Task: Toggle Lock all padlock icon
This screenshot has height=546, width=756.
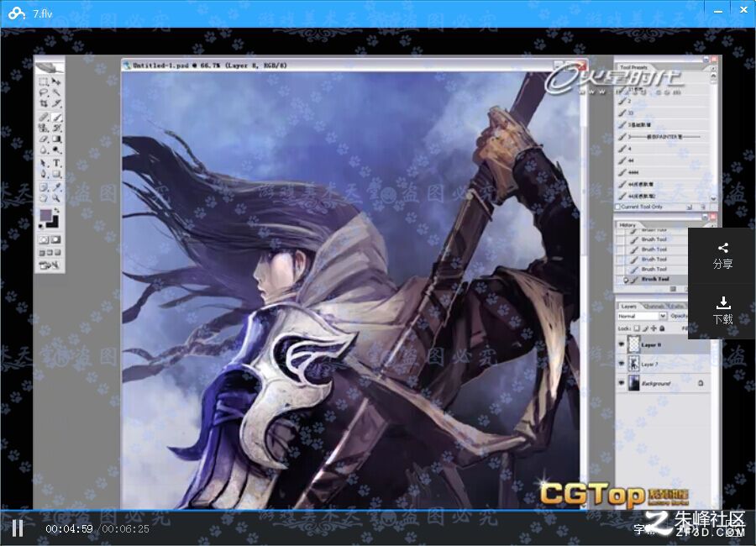Action: tap(663, 328)
